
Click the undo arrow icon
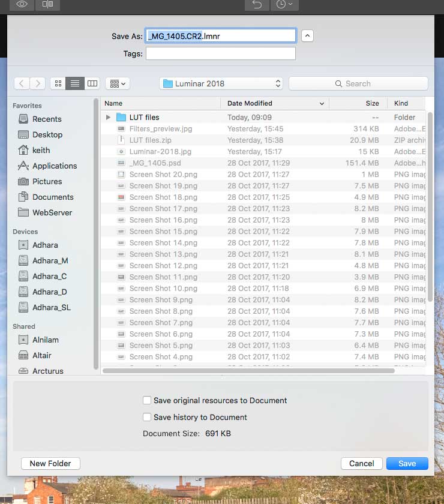257,5
